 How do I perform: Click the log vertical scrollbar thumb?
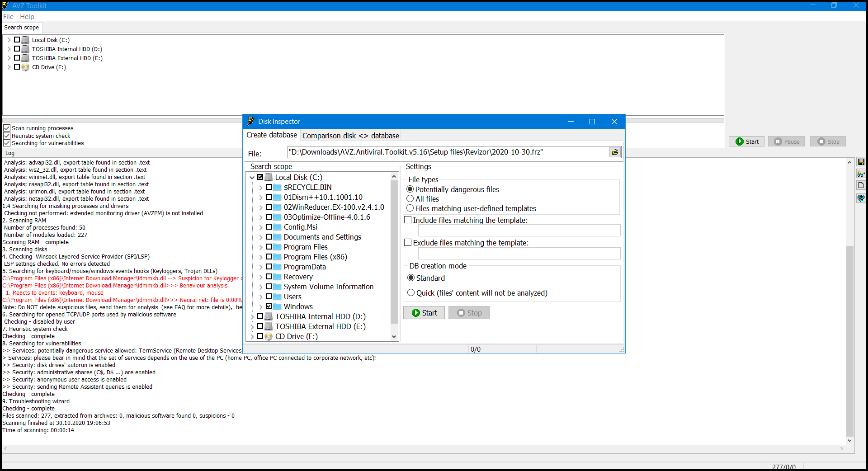(850, 341)
